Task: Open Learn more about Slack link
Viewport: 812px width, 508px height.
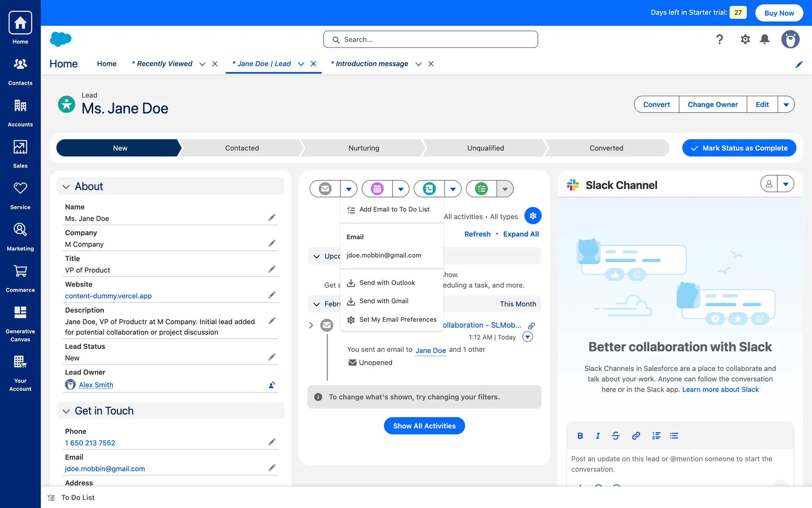Action: [720, 389]
